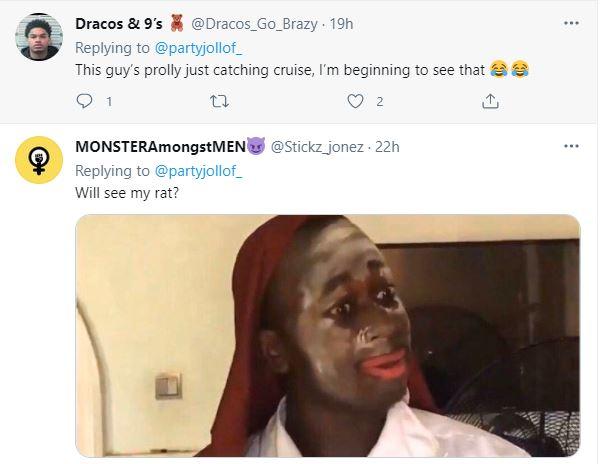Open the 22h timestamp
The image size is (600, 464).
(x=385, y=147)
